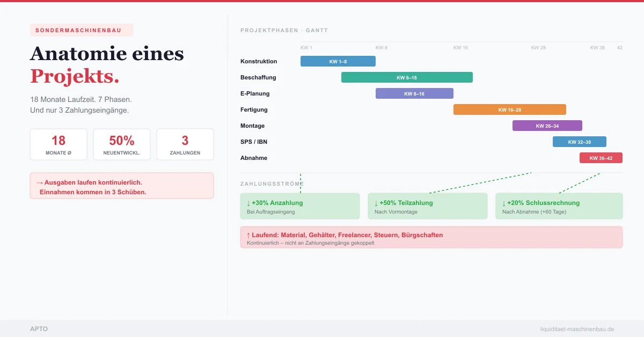Click the Projektphasen · Gantt section heading

pos(284,31)
